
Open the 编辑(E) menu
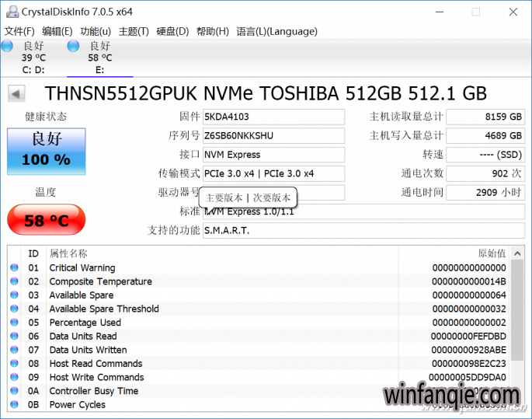click(x=57, y=32)
